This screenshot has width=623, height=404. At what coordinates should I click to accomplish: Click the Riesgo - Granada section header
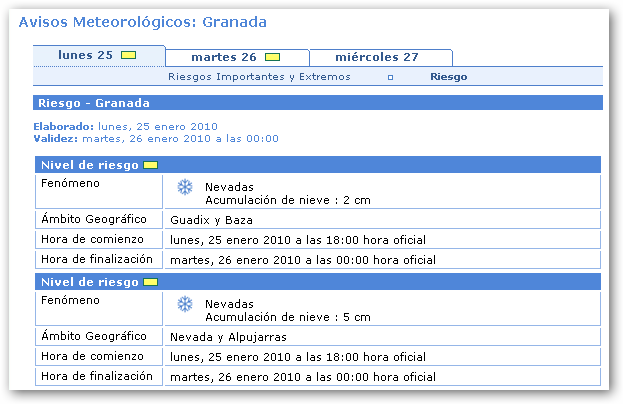pyautogui.click(x=94, y=103)
